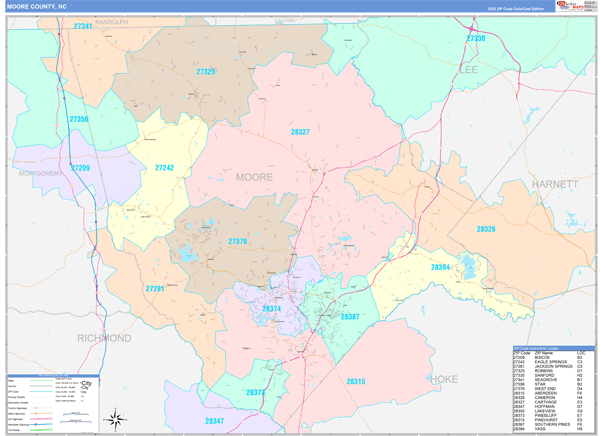Click the HARNETT county label

(x=554, y=184)
